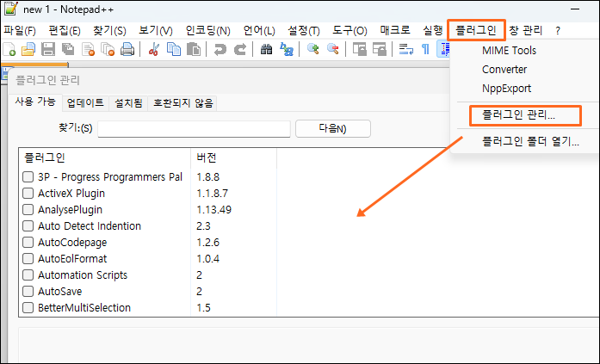The image size is (600, 364).
Task: Switch to the 업데이트 tab
Action: click(x=85, y=103)
